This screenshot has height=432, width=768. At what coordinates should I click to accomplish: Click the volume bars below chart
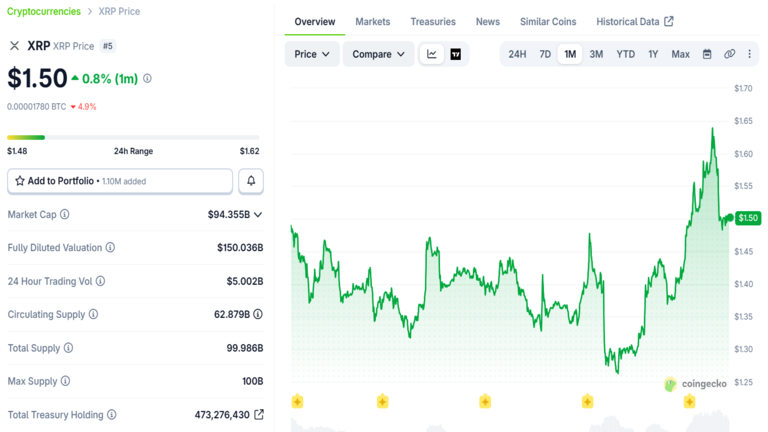(x=509, y=421)
